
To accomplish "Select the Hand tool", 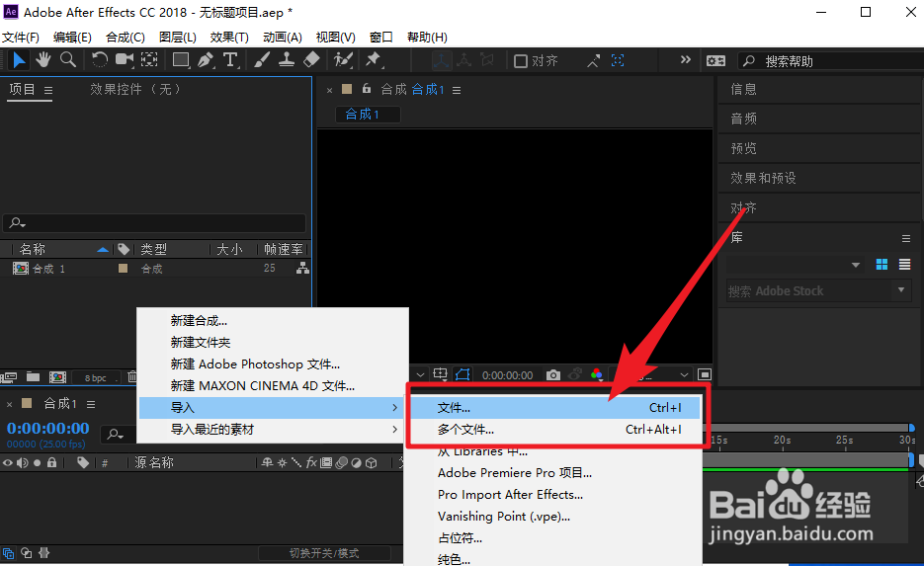I will tap(43, 60).
